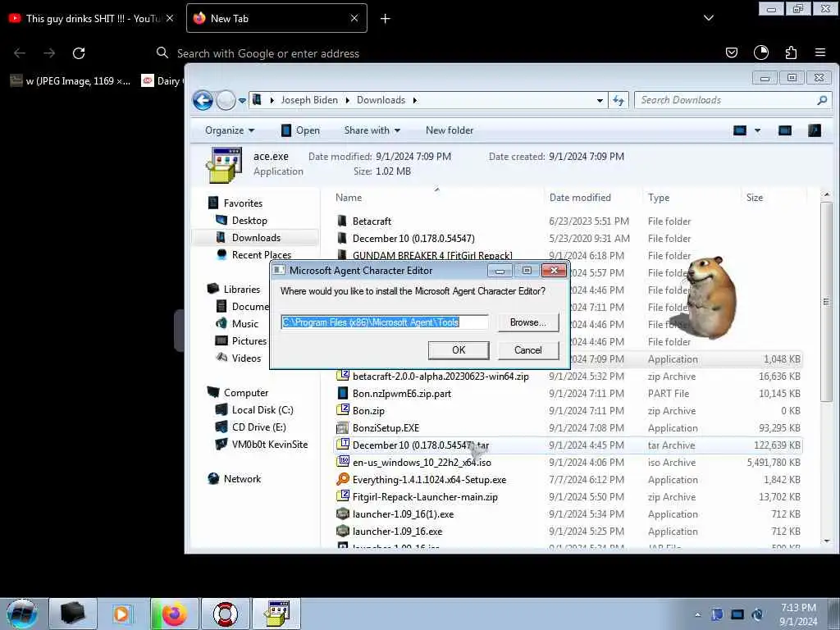Create a New folder from the toolbar
Screen dimensions: 840x630
point(450,130)
